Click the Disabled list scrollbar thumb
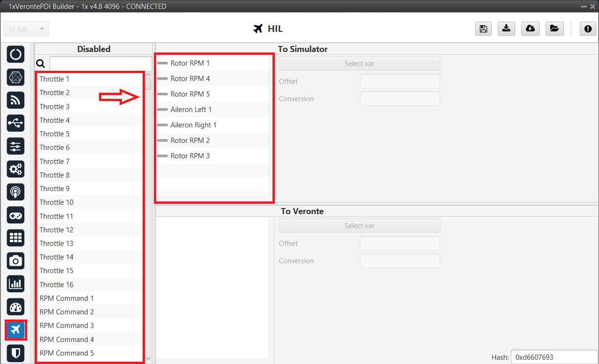 pyautogui.click(x=148, y=84)
